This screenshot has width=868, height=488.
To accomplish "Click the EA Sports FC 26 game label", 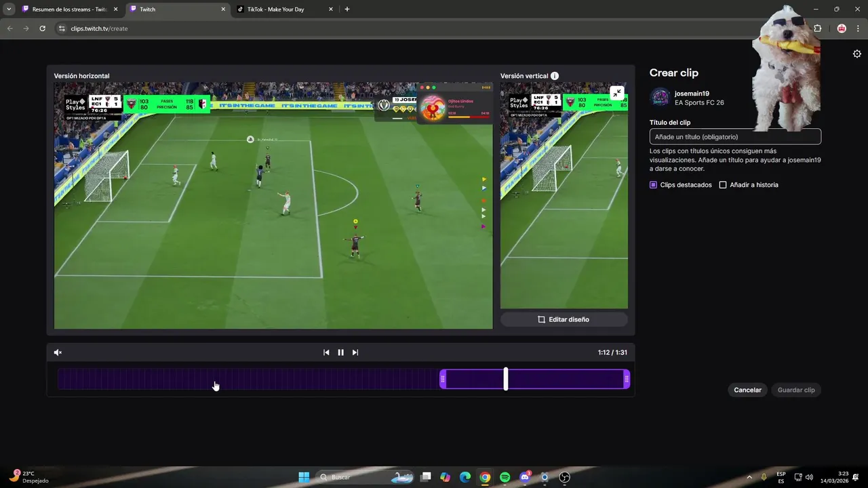I will tap(699, 103).
